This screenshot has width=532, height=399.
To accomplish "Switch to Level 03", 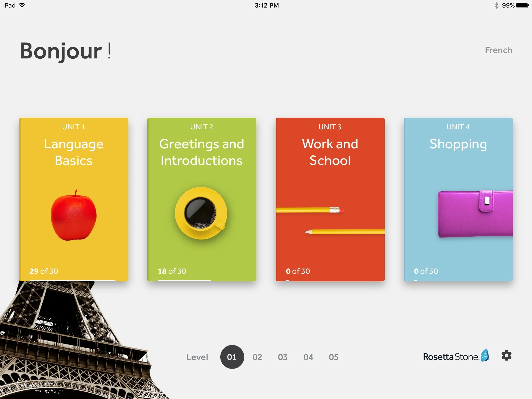I will tap(283, 357).
